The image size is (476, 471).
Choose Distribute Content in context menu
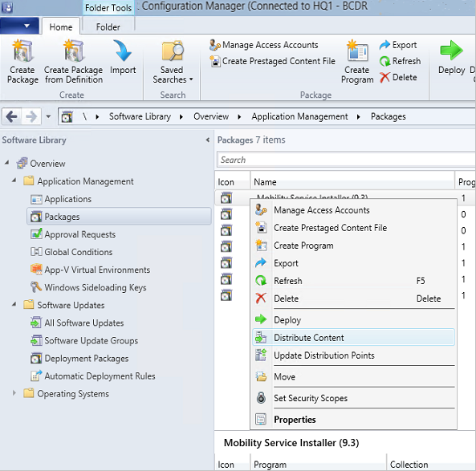click(354, 338)
